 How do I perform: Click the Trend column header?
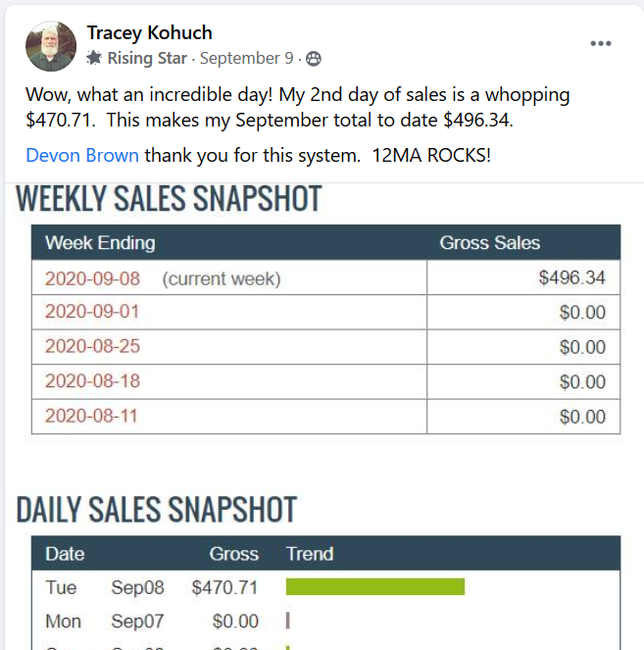pos(310,554)
